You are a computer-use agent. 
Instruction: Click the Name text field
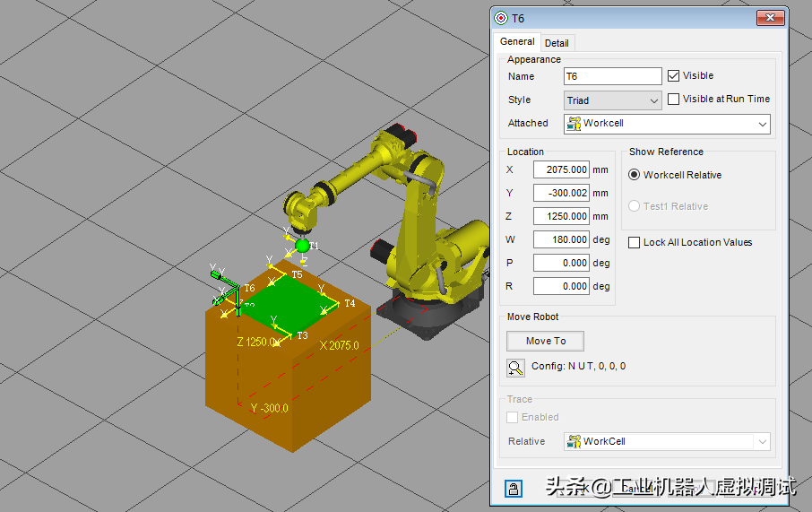click(x=612, y=77)
